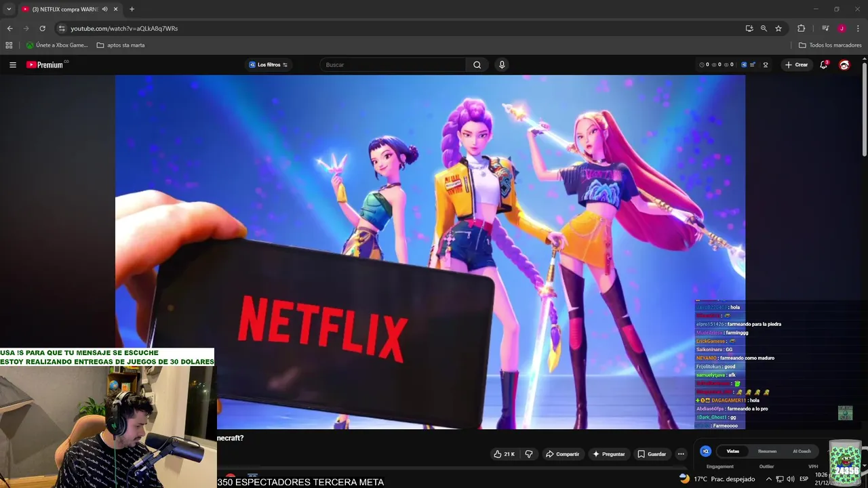Like the video with 21 K button
The height and width of the screenshot is (488, 868).
tap(505, 454)
